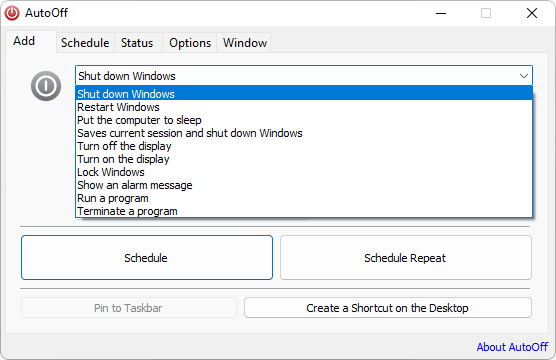
Task: Choose Restart Windows from the list
Action: (x=304, y=107)
